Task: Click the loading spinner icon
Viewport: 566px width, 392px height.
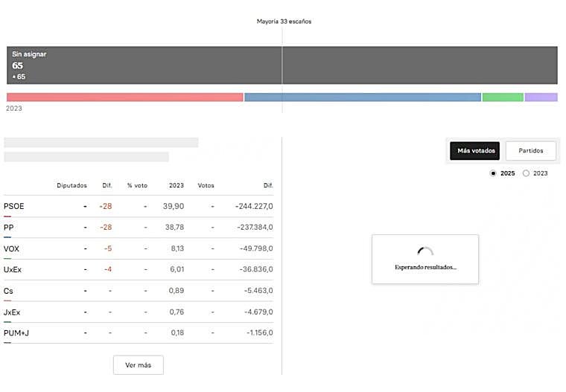Action: click(424, 252)
